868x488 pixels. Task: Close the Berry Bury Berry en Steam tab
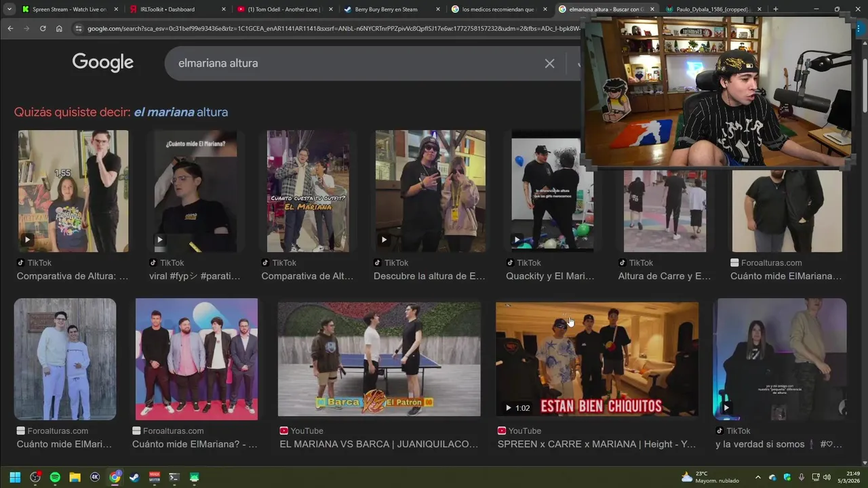(438, 9)
